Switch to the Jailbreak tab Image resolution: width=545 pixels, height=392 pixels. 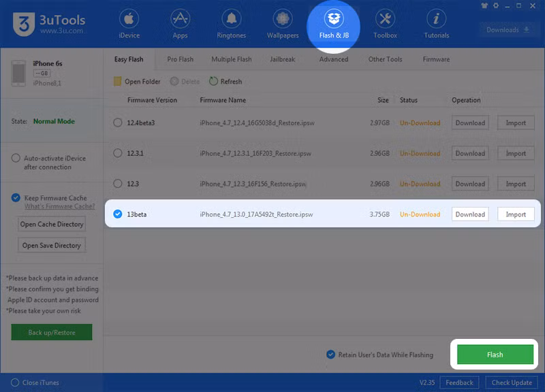[282, 59]
